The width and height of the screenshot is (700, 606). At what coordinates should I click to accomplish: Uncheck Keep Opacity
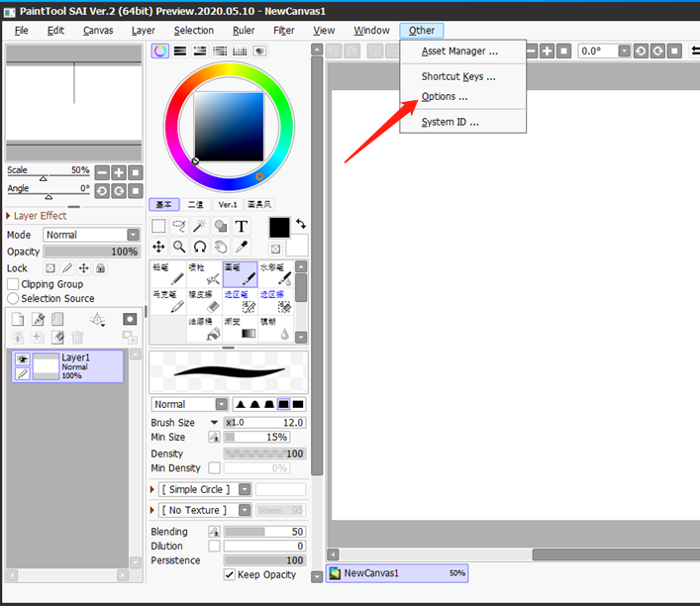230,574
